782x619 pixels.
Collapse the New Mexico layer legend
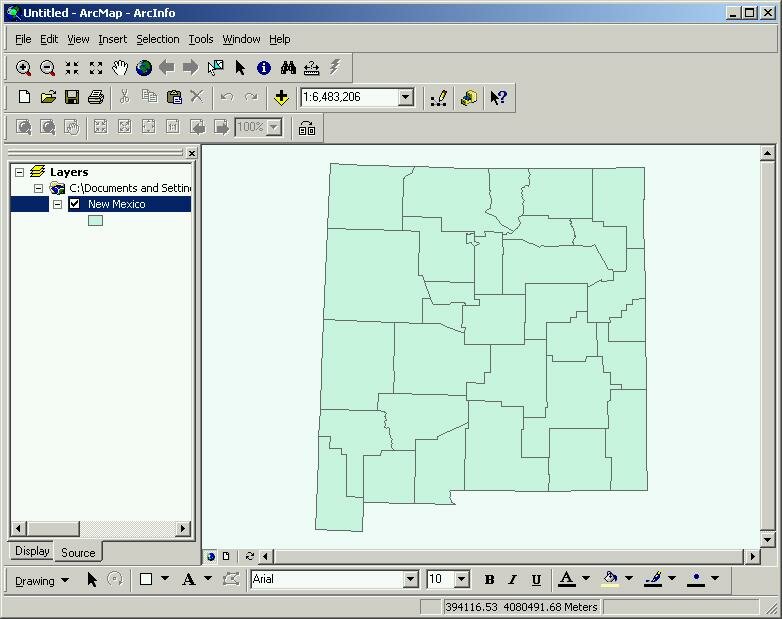pos(57,204)
